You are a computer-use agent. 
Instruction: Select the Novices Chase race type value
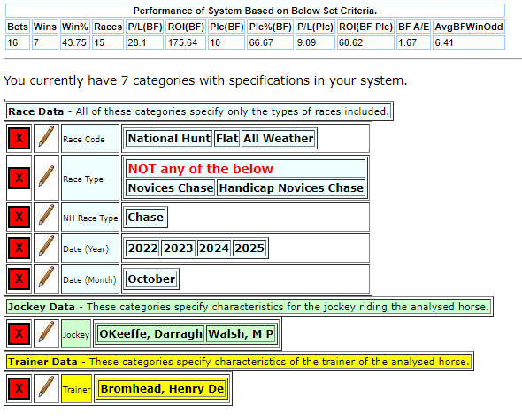click(x=171, y=188)
